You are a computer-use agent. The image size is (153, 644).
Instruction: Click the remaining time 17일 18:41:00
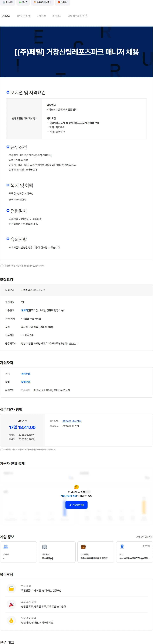[22, 428]
